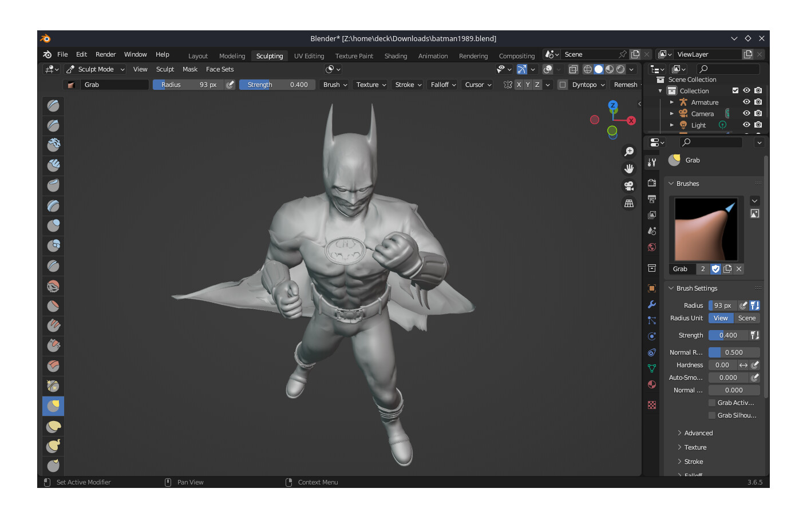The width and height of the screenshot is (807, 532).
Task: Enable the Dyntopo checkbox
Action: 563,85
